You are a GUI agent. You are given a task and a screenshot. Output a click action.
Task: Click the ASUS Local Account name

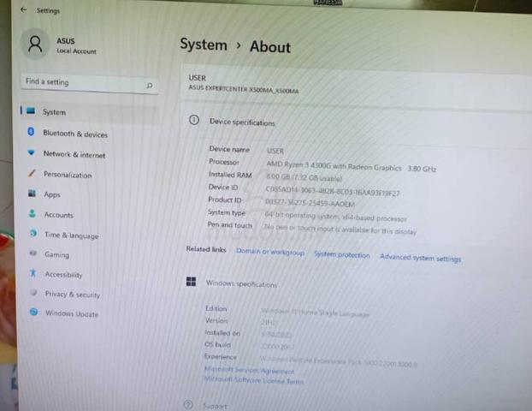[76, 45]
